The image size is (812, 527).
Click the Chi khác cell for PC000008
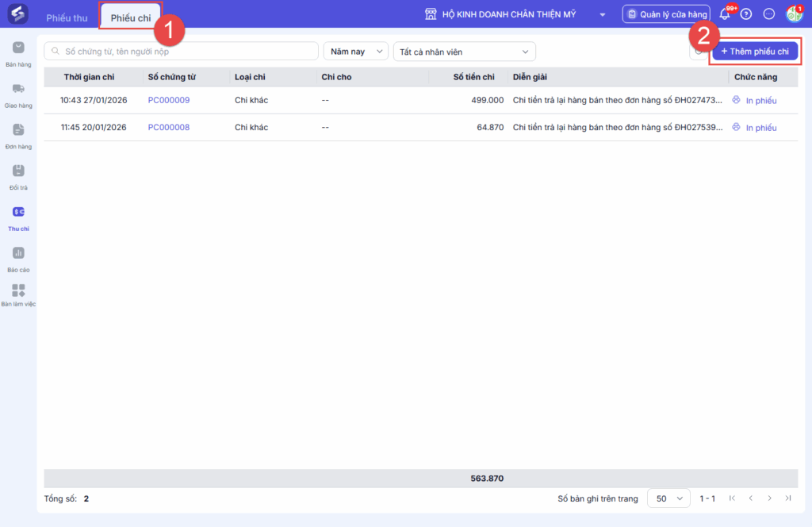point(251,127)
